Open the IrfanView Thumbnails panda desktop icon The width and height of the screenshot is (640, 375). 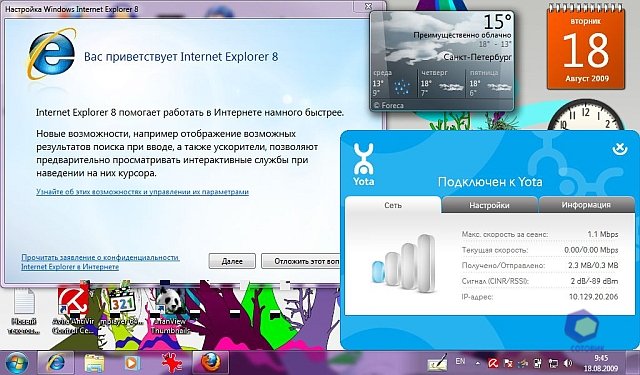click(171, 309)
